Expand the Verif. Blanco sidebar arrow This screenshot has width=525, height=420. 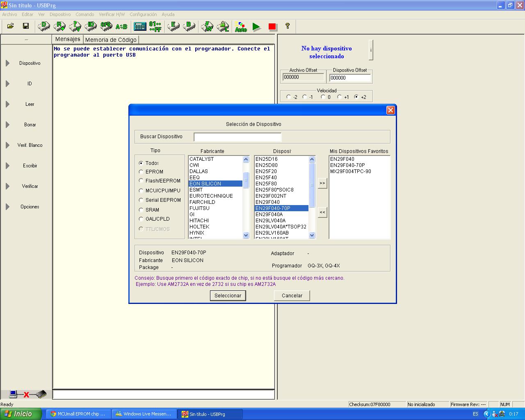[x=7, y=145]
